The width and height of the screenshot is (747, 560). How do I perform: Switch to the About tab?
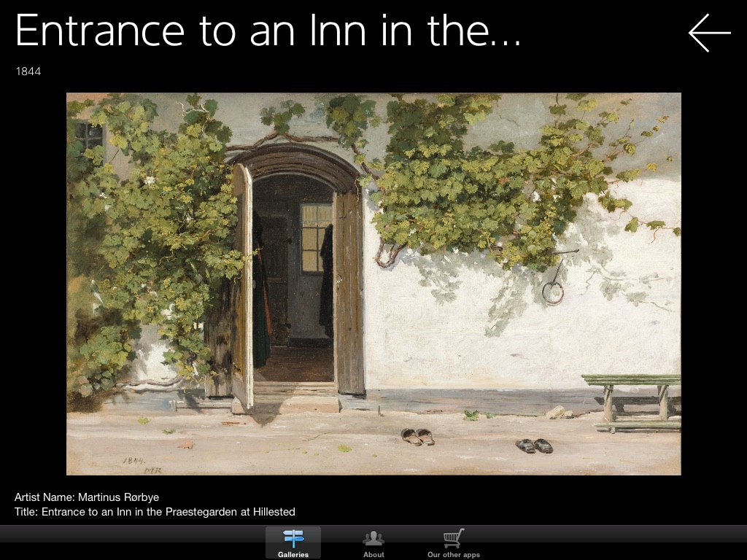373,542
